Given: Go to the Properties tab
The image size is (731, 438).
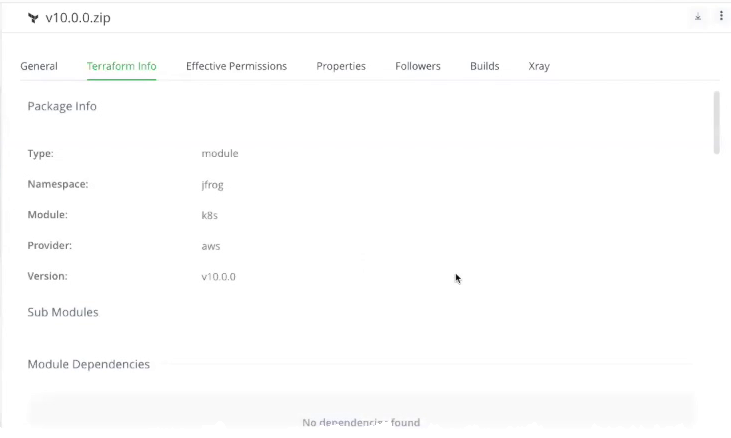Looking at the screenshot, I should 341,66.
